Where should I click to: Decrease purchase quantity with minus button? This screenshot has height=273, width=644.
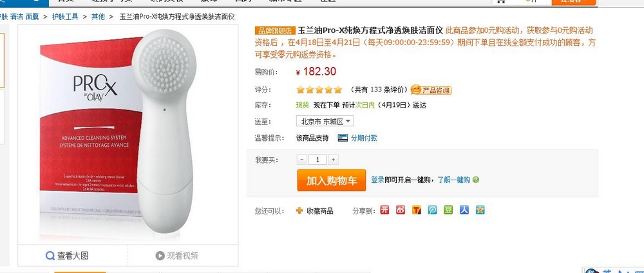pyautogui.click(x=302, y=160)
